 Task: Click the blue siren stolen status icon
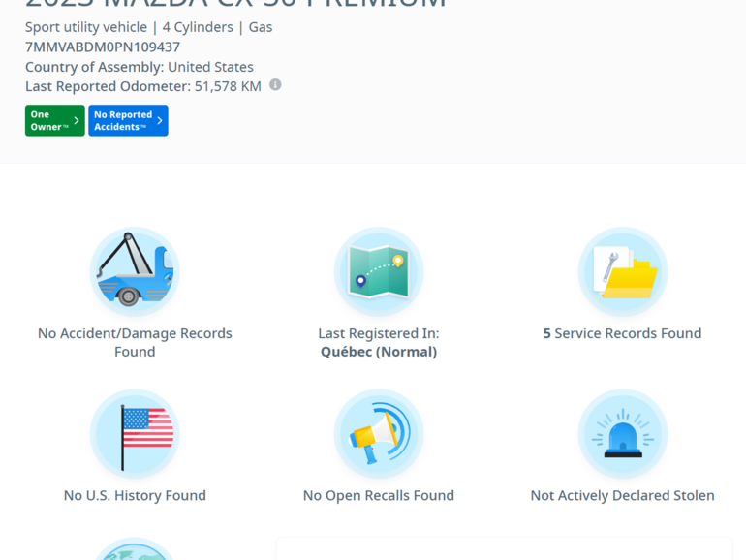click(623, 435)
